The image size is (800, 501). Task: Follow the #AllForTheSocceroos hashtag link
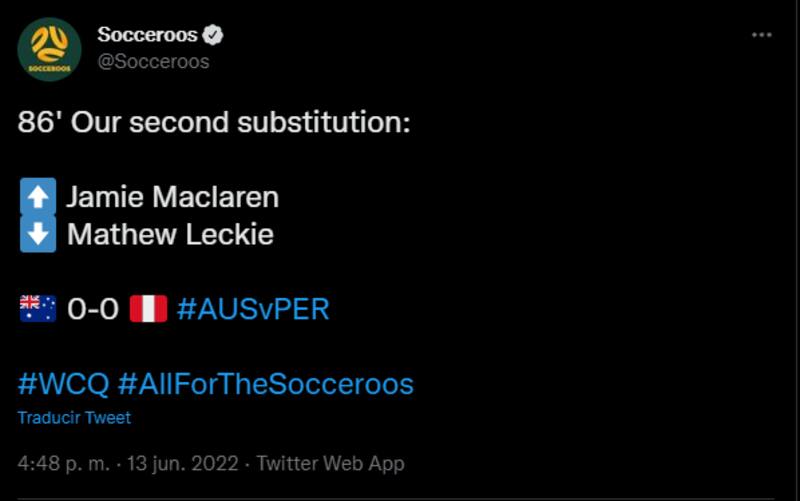tap(265, 384)
